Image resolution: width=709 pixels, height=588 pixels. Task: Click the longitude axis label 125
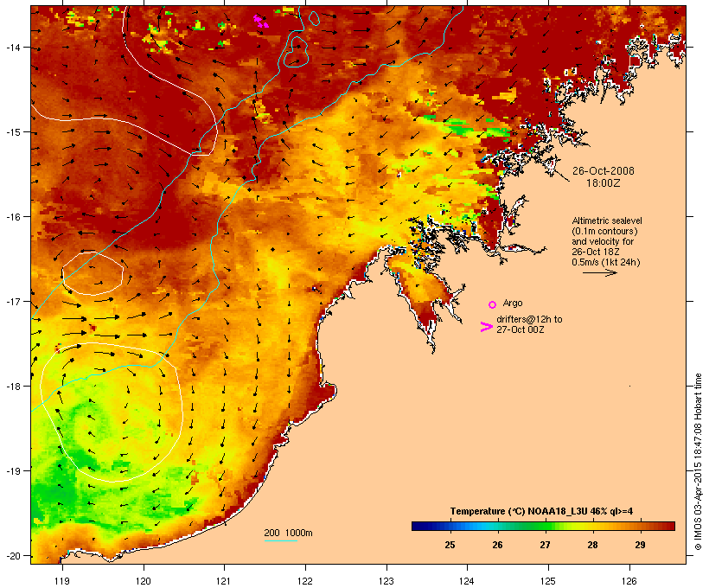point(548,581)
